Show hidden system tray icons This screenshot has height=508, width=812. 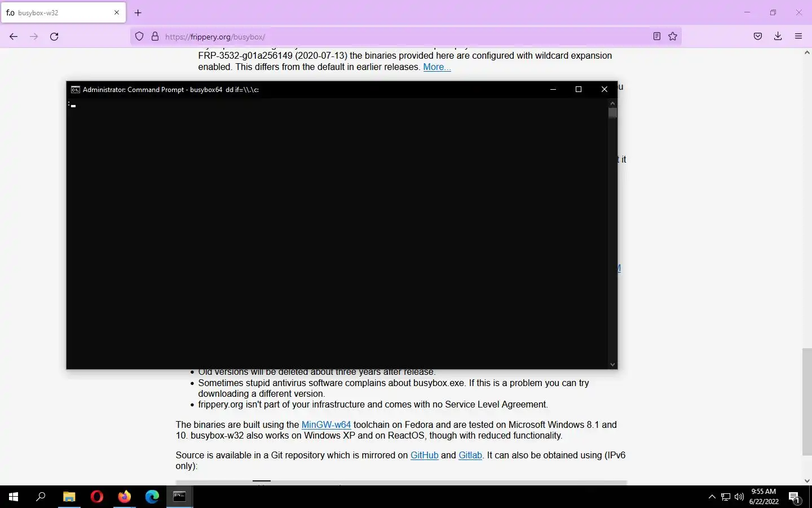pos(712,497)
